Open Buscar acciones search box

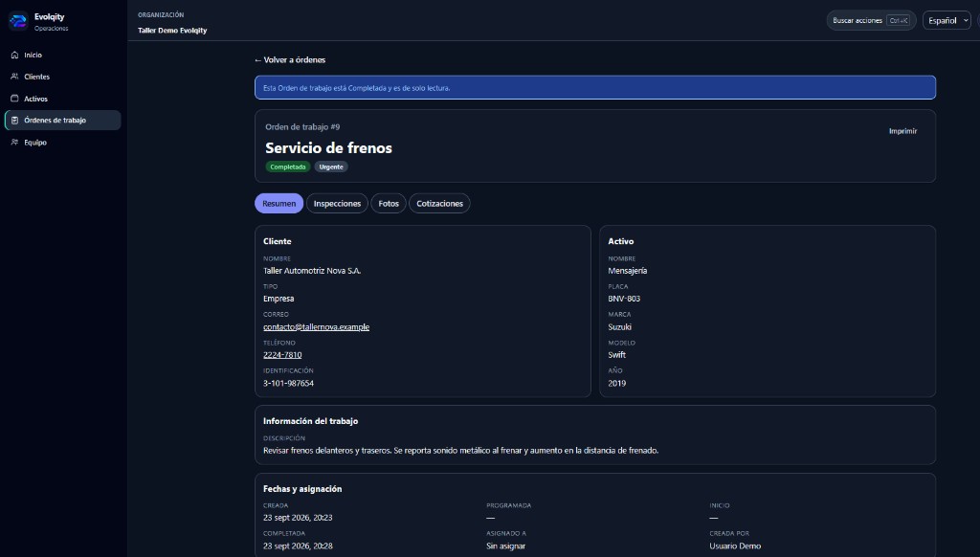[871, 21]
